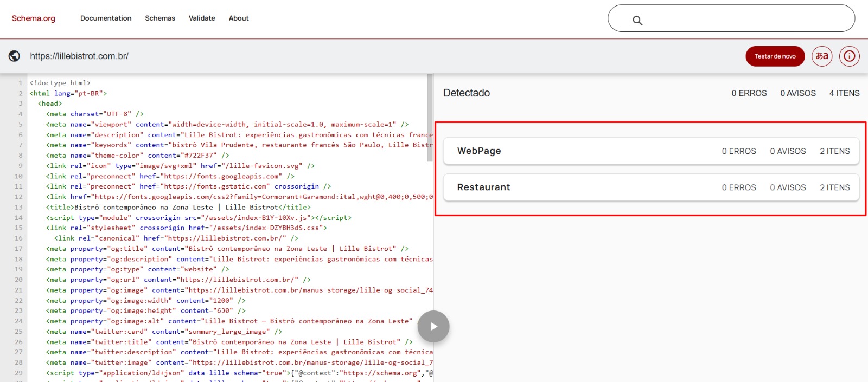Open the Documentation menu item
868x382 pixels.
(106, 18)
